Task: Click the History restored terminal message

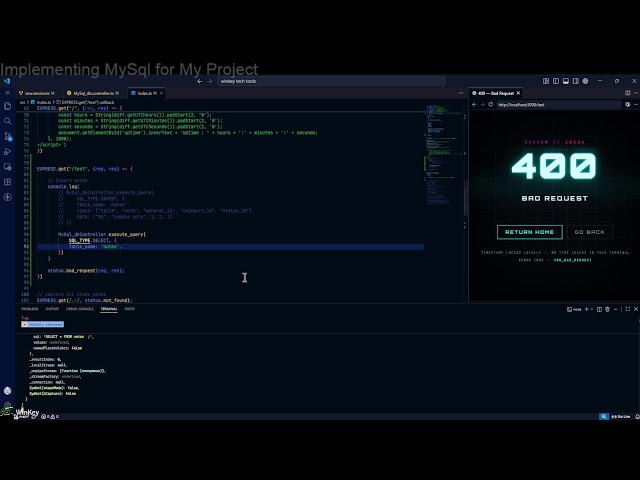Action: [x=42, y=324]
